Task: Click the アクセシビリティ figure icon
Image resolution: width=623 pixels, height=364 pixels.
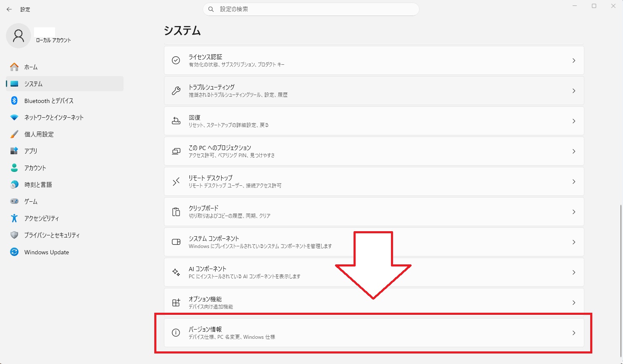Action: pyautogui.click(x=14, y=218)
